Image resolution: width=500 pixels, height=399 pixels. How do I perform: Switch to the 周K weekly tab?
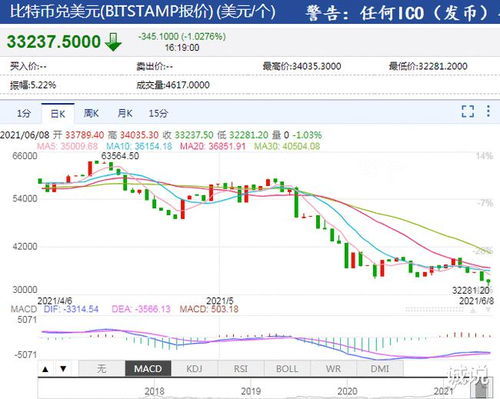91,114
